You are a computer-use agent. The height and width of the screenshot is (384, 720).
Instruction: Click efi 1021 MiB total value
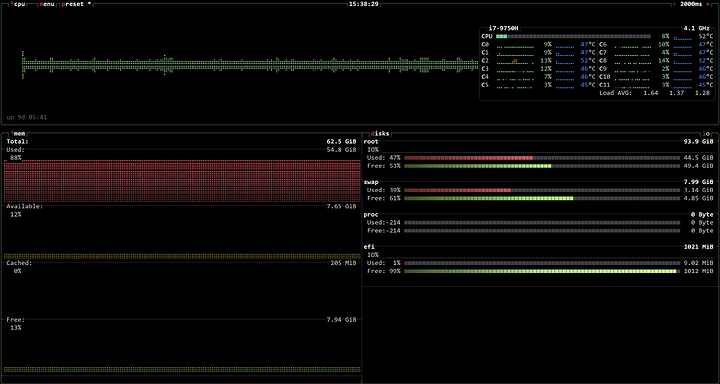[x=699, y=247]
